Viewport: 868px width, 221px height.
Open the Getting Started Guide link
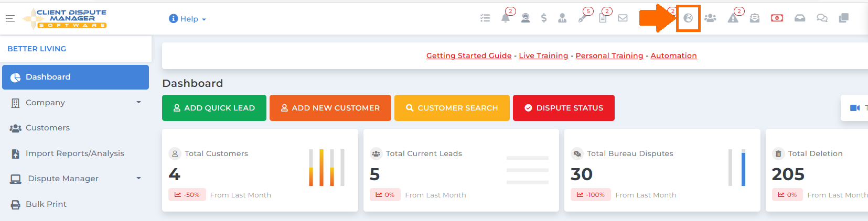tap(469, 56)
